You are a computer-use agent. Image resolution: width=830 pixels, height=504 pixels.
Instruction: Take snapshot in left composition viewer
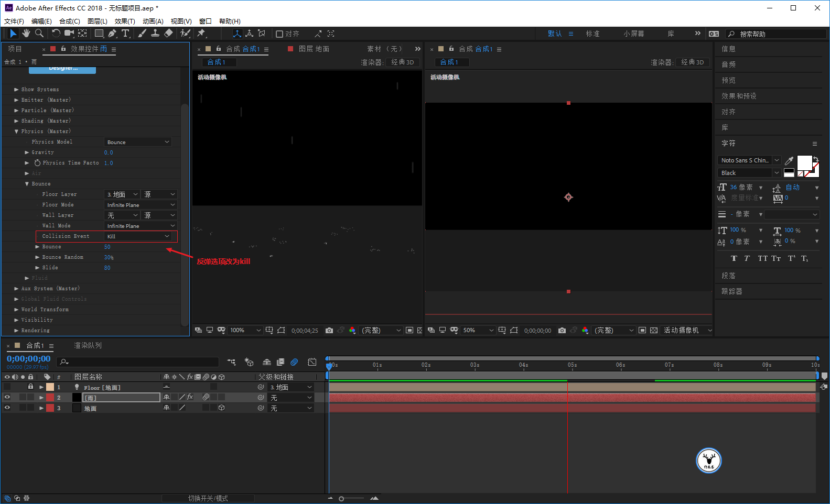(x=329, y=331)
